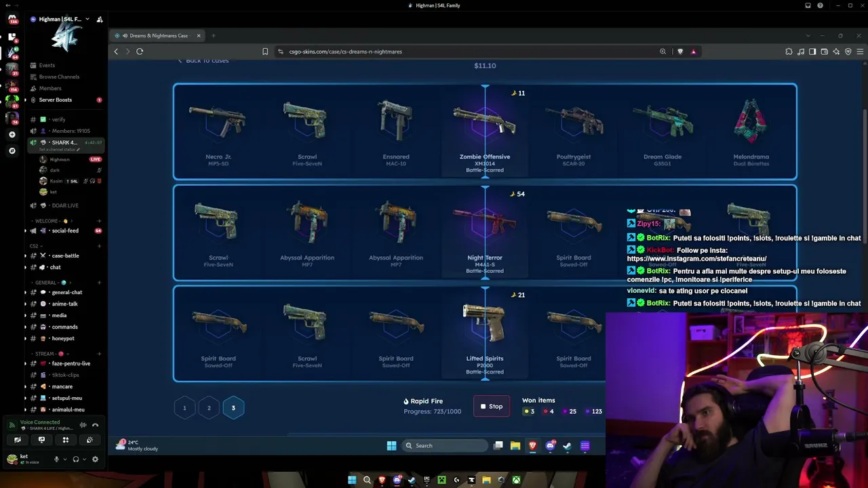Open the honeypot channel
This screenshot has height=488, width=868.
pyautogui.click(x=65, y=338)
